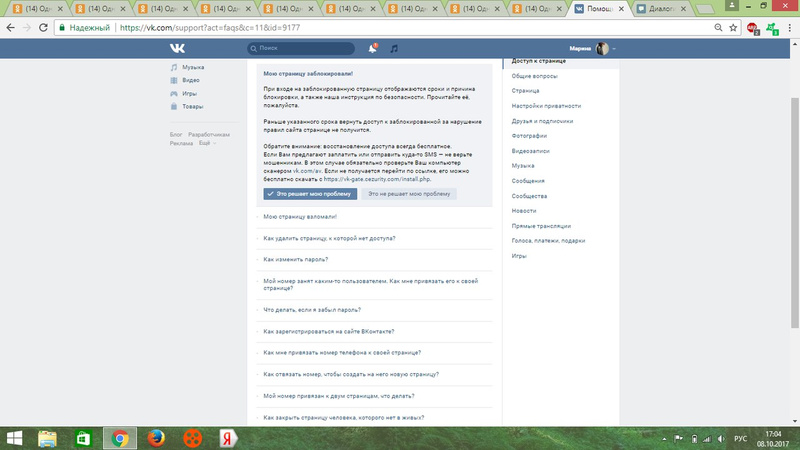Click the VK logo in header
The image size is (800, 450).
(177, 48)
